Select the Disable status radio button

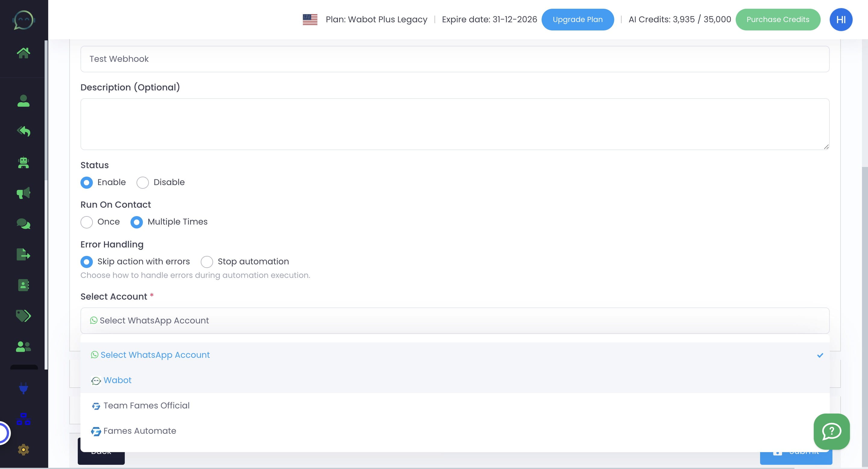tap(143, 183)
